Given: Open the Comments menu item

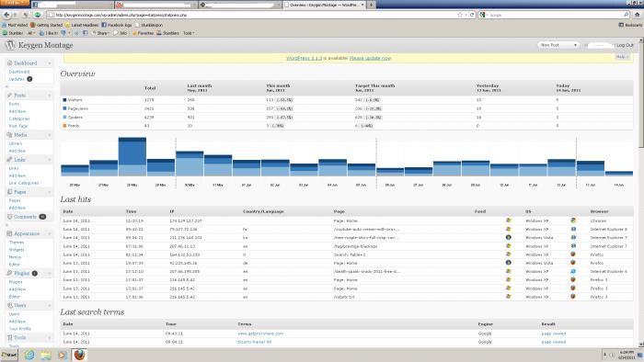Looking at the screenshot, I should (26, 217).
